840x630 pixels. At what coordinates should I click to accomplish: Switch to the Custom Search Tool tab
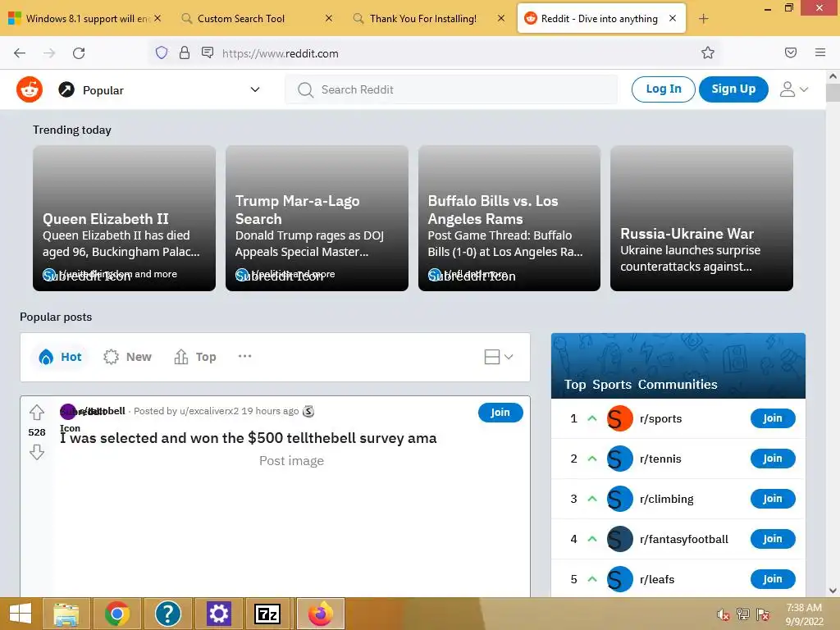255,19
